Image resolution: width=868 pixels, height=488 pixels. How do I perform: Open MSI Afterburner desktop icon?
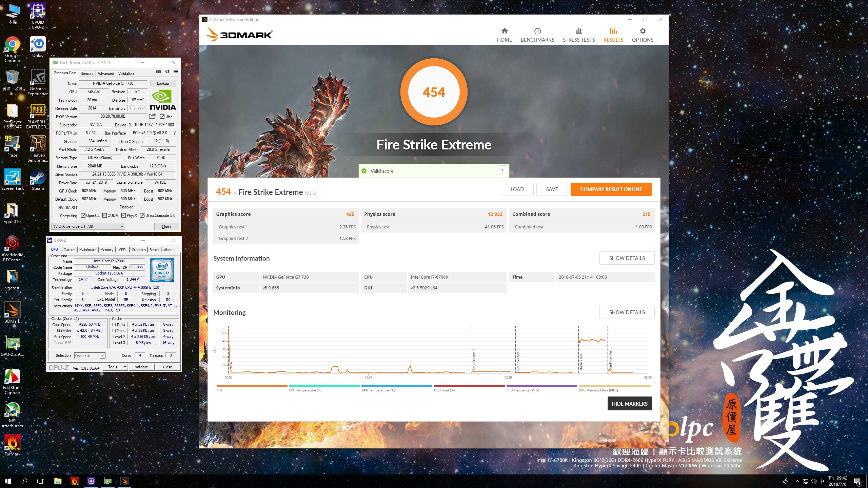(12, 415)
